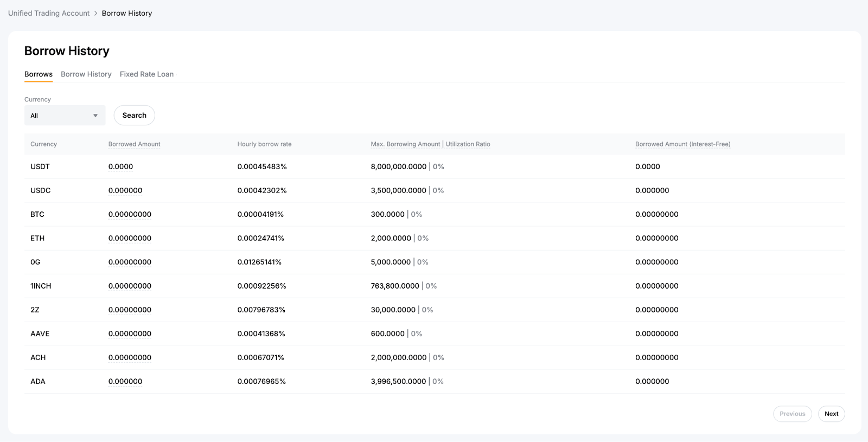The height and width of the screenshot is (442, 868).
Task: Click the Next page button
Action: point(831,414)
